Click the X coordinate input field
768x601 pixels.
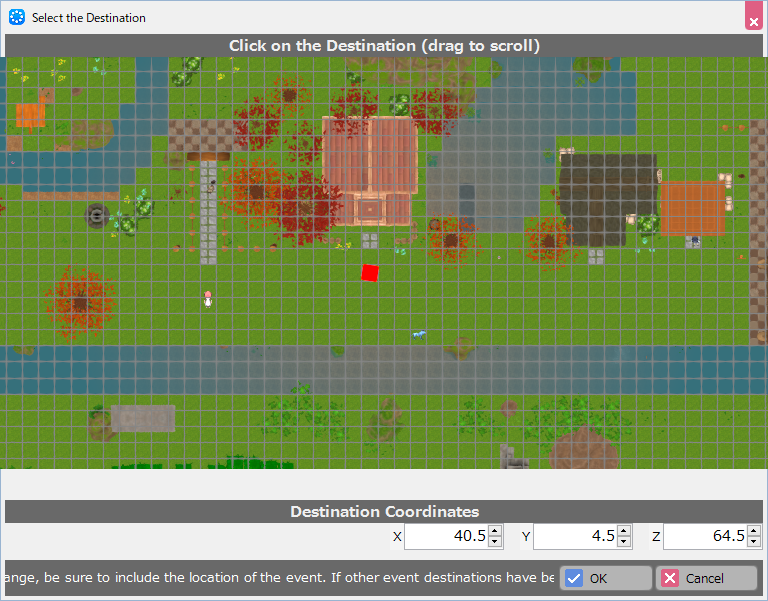pos(445,537)
